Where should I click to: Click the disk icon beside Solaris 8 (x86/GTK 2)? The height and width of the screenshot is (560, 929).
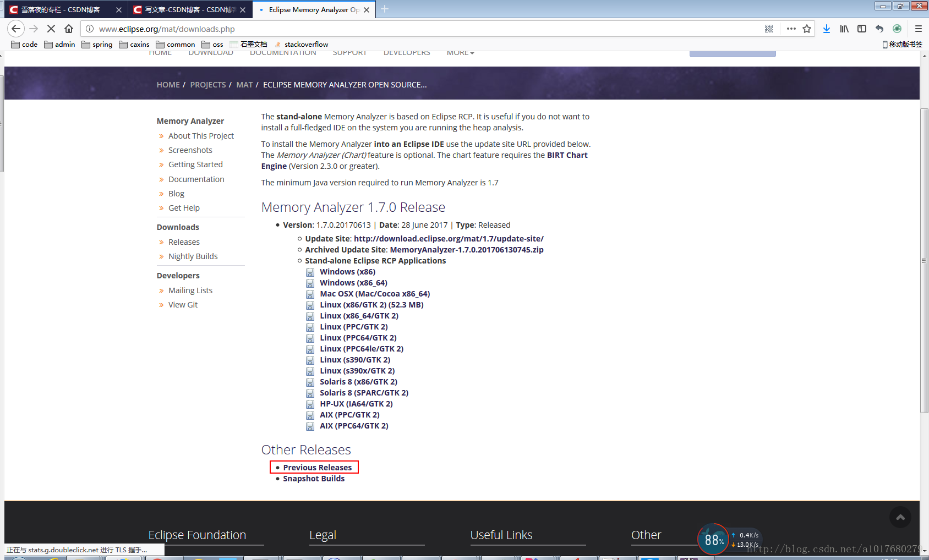pos(310,382)
